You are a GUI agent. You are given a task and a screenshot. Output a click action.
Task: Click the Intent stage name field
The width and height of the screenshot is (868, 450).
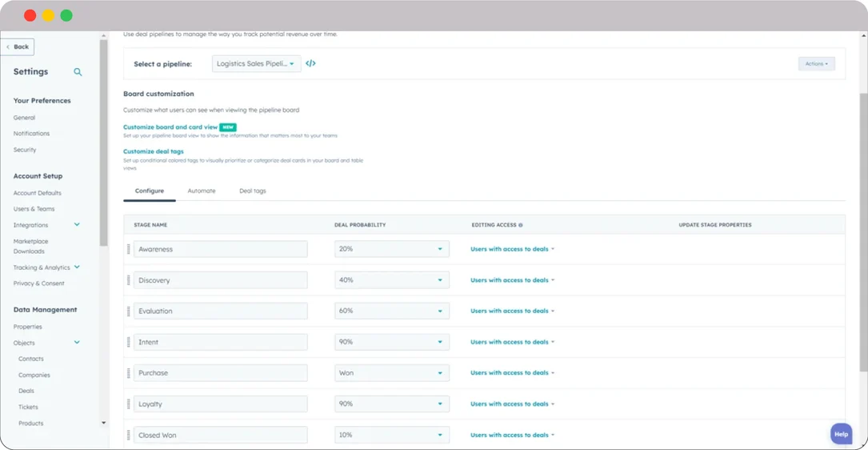[221, 342]
